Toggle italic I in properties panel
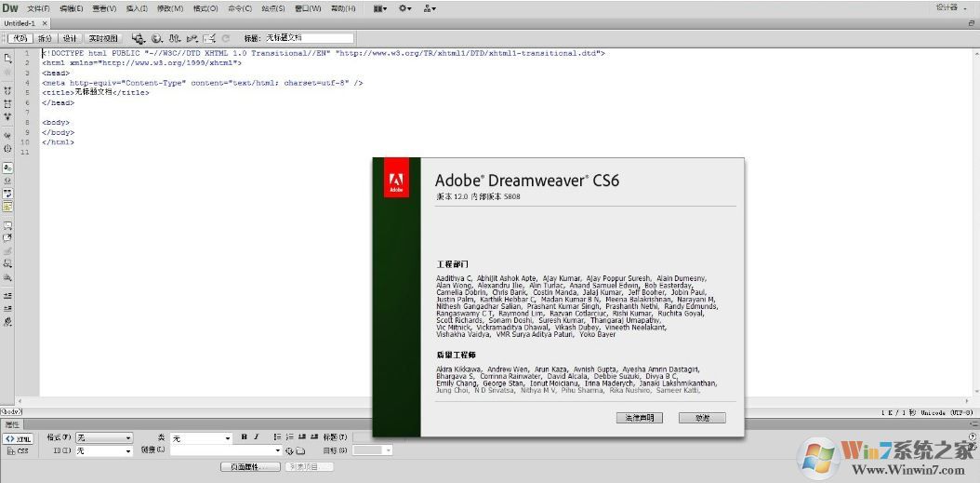The width and height of the screenshot is (980, 483). click(x=257, y=437)
